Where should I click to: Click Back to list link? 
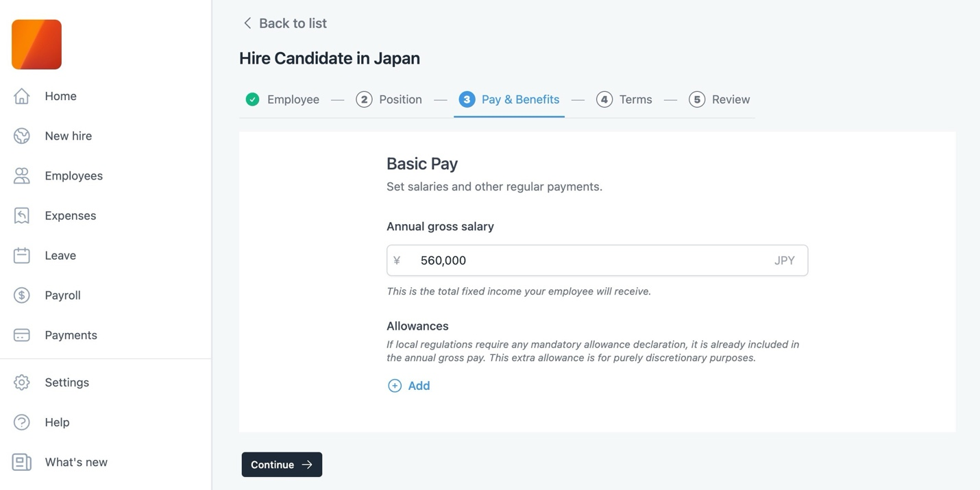click(285, 23)
